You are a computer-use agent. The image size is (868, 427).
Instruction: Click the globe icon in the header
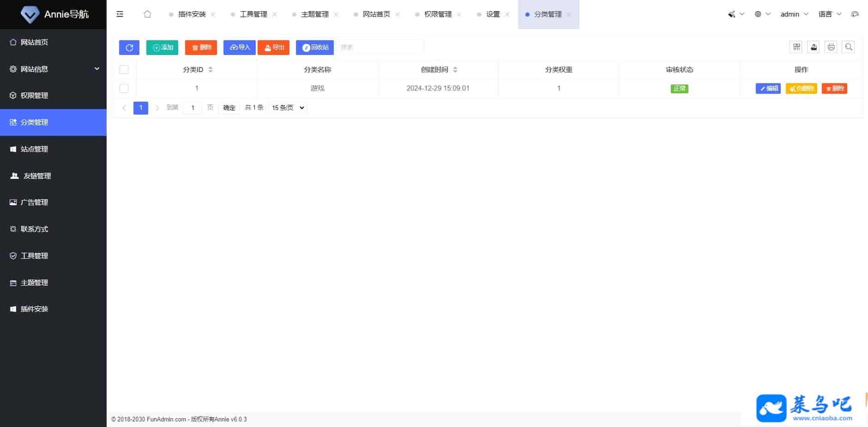758,14
